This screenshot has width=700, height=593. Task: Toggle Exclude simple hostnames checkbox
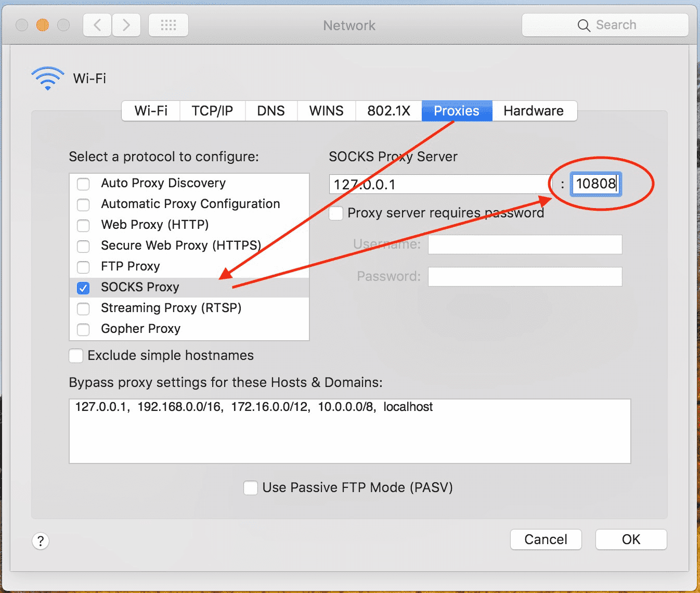(x=76, y=356)
